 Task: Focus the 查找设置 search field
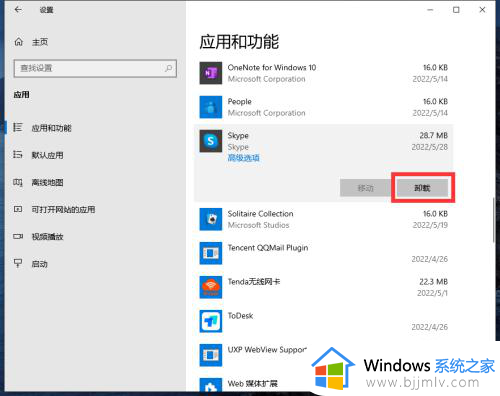95,68
